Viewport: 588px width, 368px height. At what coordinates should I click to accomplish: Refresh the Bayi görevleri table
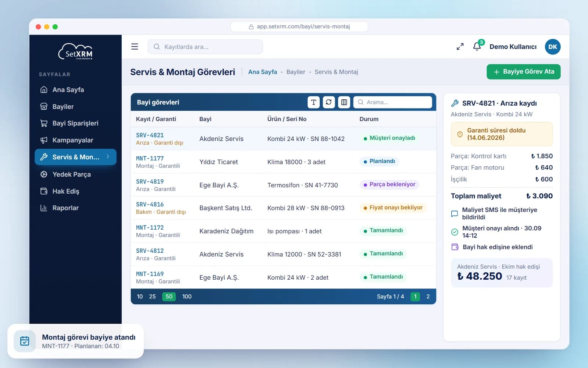pyautogui.click(x=329, y=102)
